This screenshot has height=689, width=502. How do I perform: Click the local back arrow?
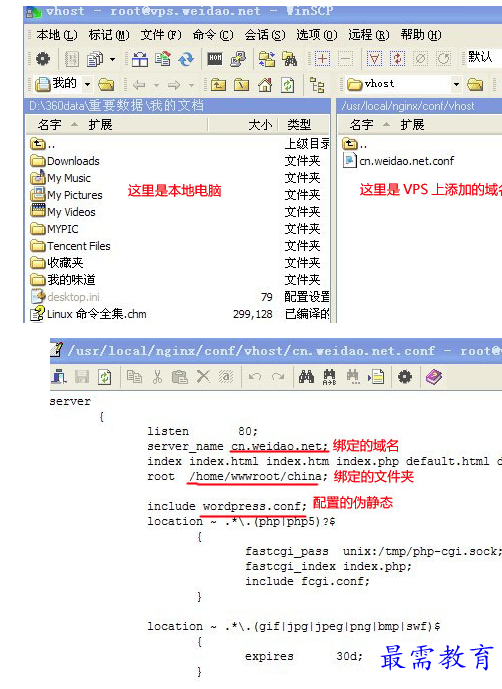pyautogui.click(x=139, y=84)
